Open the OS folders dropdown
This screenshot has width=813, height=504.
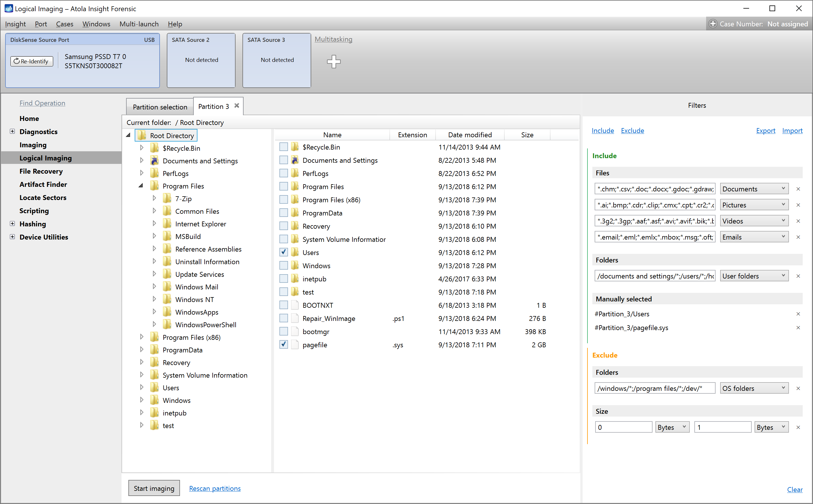(754, 388)
